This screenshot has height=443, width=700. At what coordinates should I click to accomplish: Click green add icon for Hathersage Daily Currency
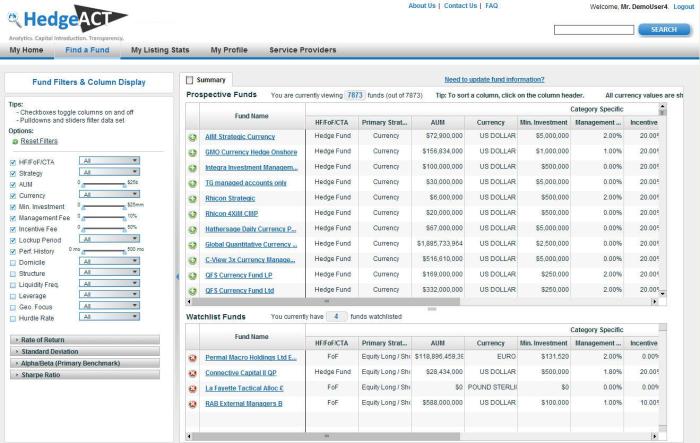click(192, 230)
